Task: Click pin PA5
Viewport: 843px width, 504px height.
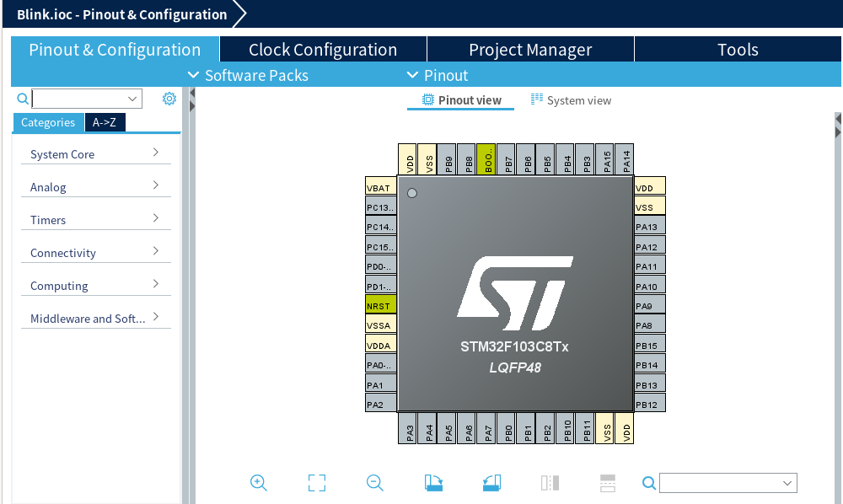Action: point(447,429)
